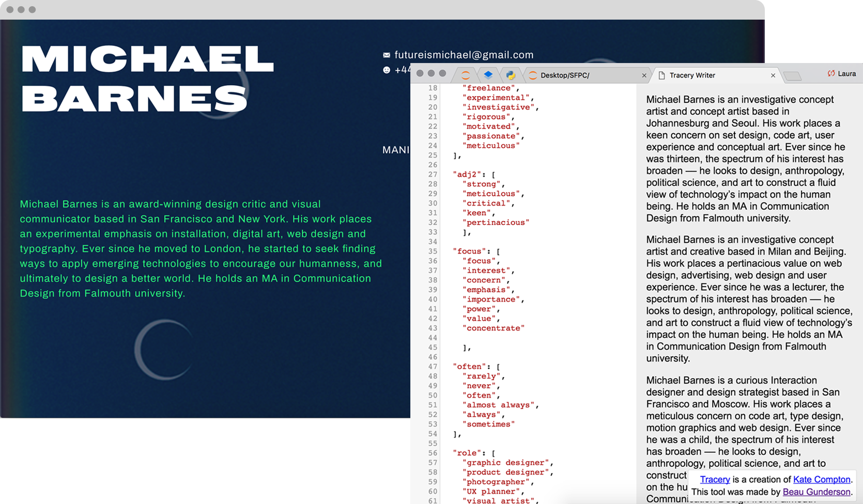Click the "UX planner" entry on line 60
The height and width of the screenshot is (504, 863).
[x=491, y=492]
